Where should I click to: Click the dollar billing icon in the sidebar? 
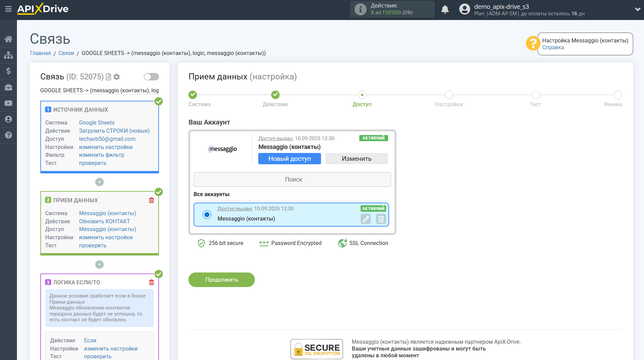(x=8, y=71)
